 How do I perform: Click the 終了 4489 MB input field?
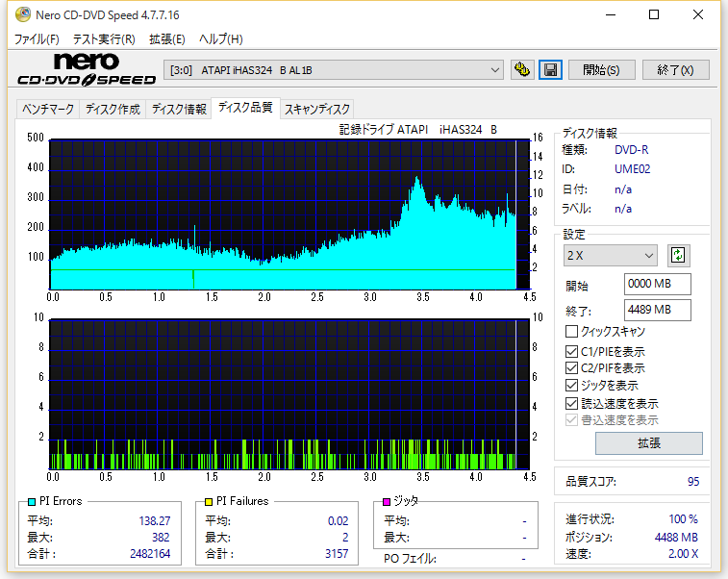(658, 310)
